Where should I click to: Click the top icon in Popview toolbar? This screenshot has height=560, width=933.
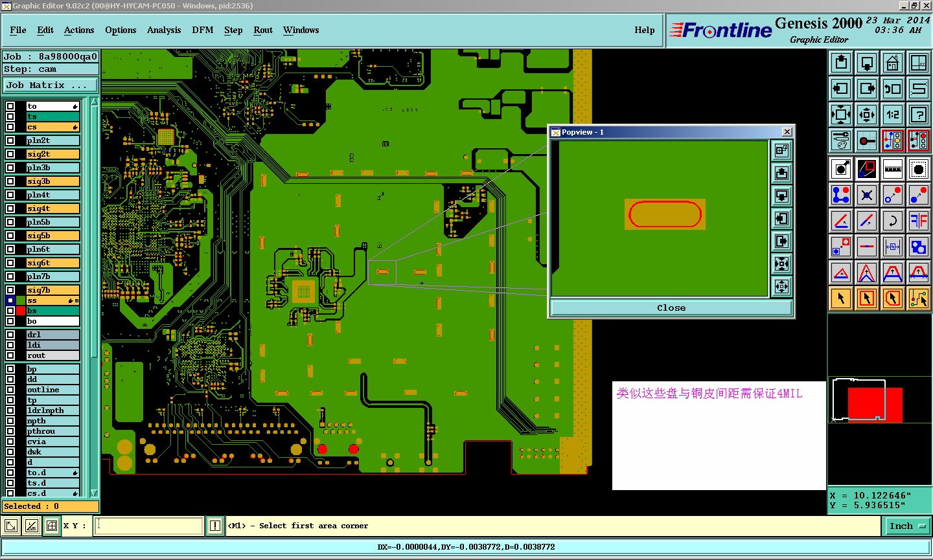(781, 150)
